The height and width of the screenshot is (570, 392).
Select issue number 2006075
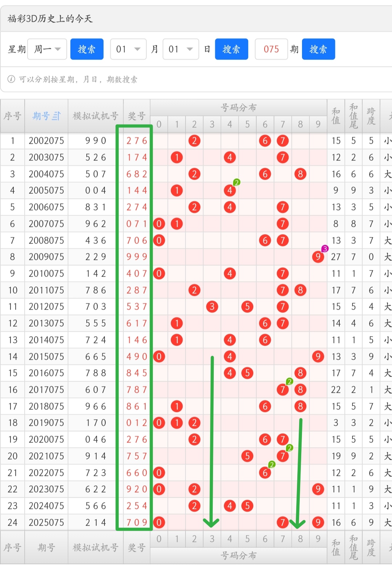tap(46, 207)
